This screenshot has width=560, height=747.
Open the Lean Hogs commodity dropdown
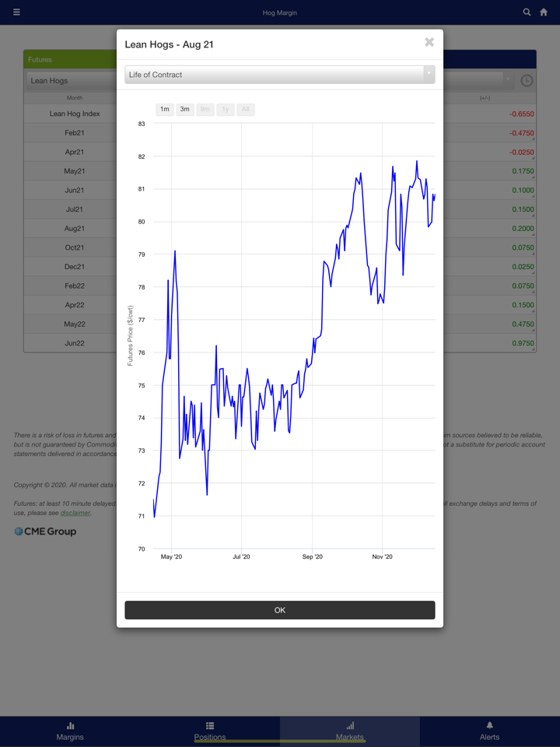(x=70, y=80)
